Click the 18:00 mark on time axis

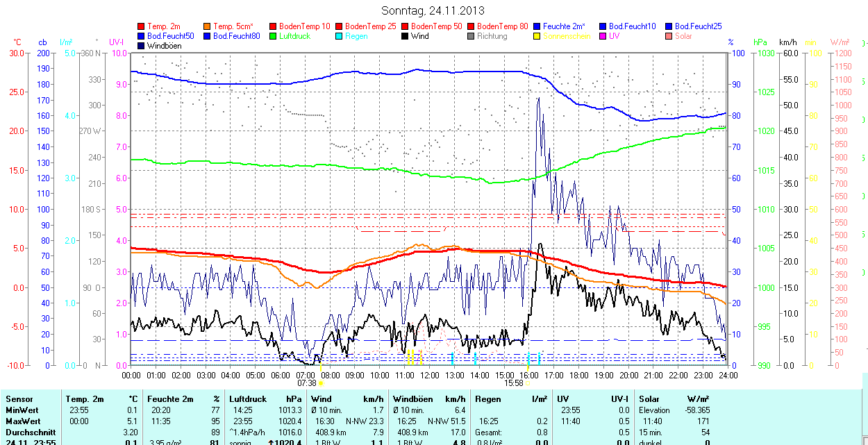(x=579, y=375)
